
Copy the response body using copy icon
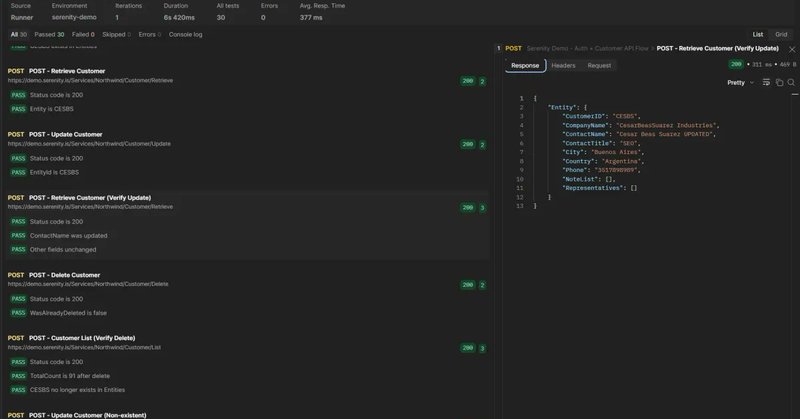778,84
